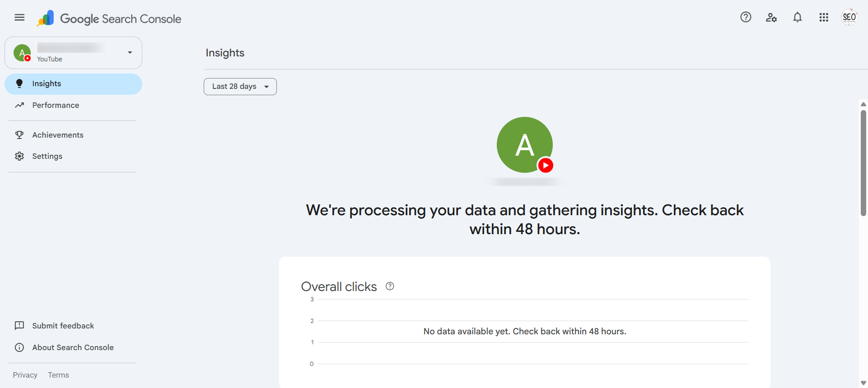Open the Last 28 days dropdown

pos(240,87)
